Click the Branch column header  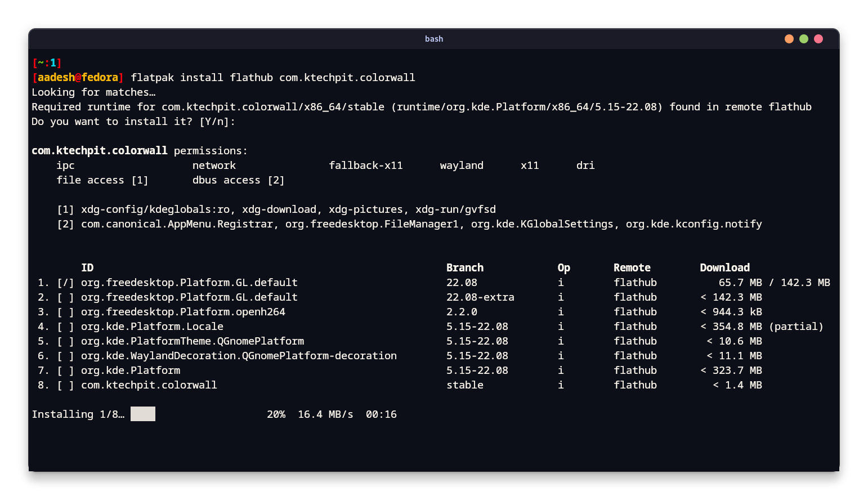point(466,267)
